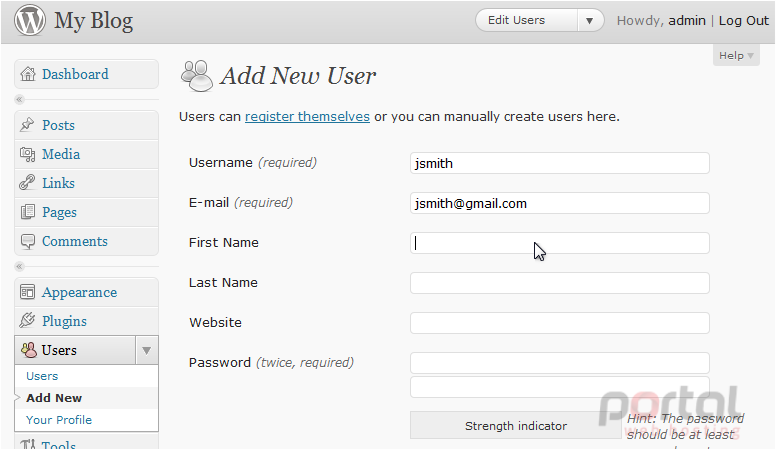Open Your Profile submenu item
This screenshot has height=450, width=776.
59,420
